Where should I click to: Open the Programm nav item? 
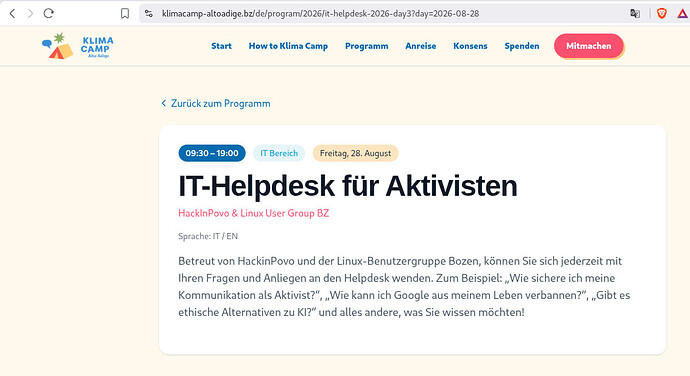(x=367, y=46)
